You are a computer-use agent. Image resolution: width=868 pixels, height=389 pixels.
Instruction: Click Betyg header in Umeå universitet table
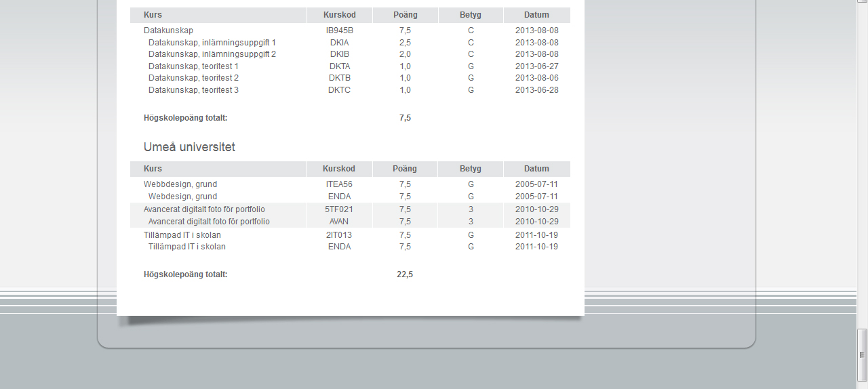click(x=470, y=169)
